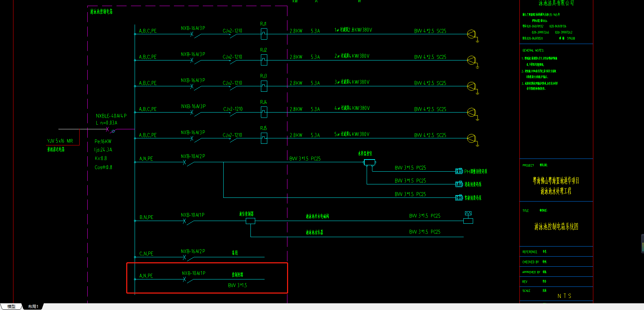Click the 游泳池水处理工程 project subtitle
This screenshot has height=310, width=644.
[x=556, y=191]
